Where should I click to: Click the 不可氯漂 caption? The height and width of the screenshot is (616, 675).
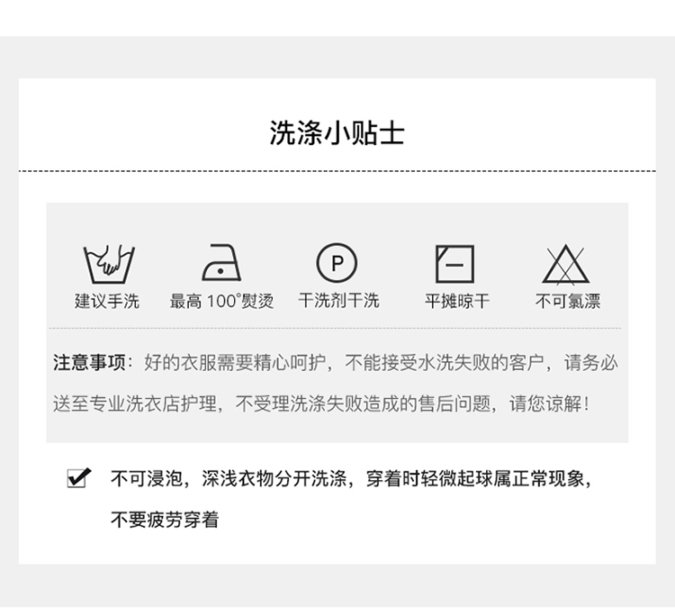pos(568,301)
